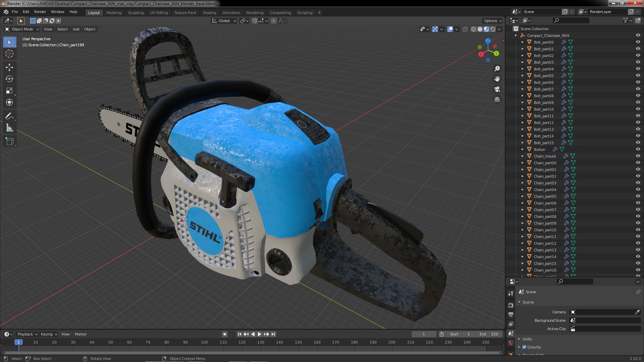Jump to the timeline start
The height and width of the screenshot is (362, 644).
click(x=239, y=334)
